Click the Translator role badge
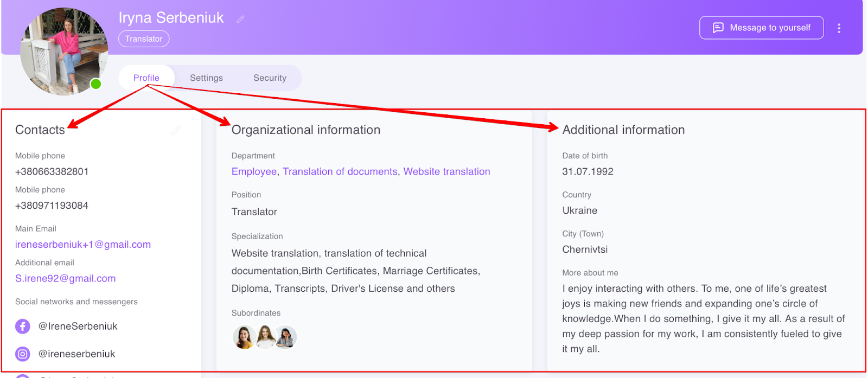Screen dimensions: 868x378 pyautogui.click(x=144, y=39)
